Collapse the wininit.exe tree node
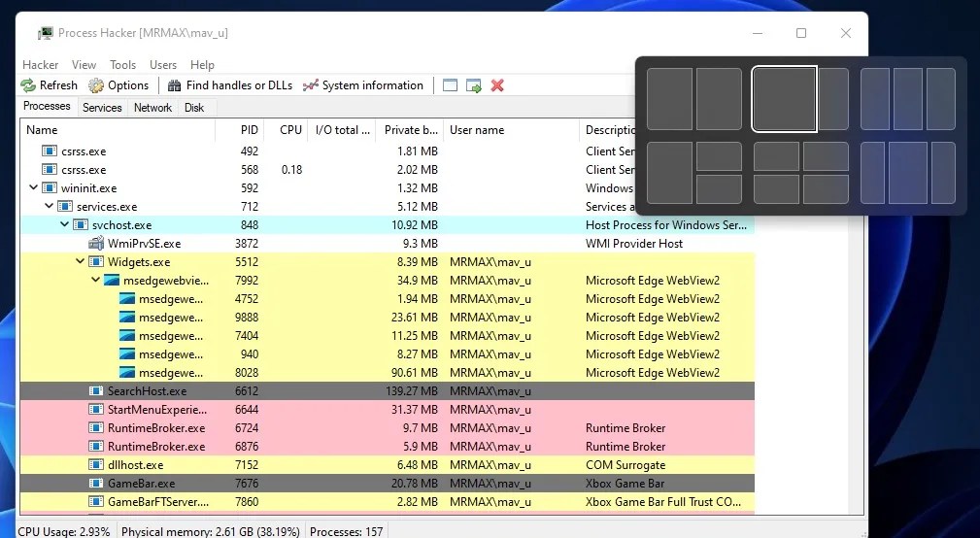Screen dimensions: 980x538 point(33,187)
